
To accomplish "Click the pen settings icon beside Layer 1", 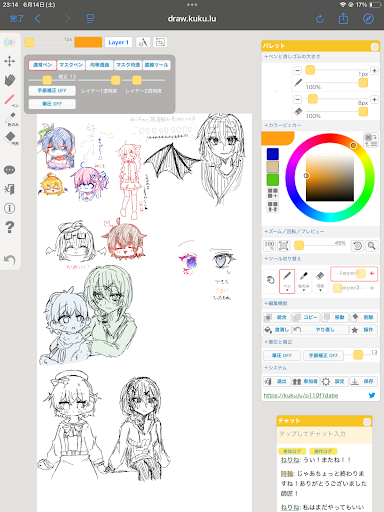I will tap(143, 42).
